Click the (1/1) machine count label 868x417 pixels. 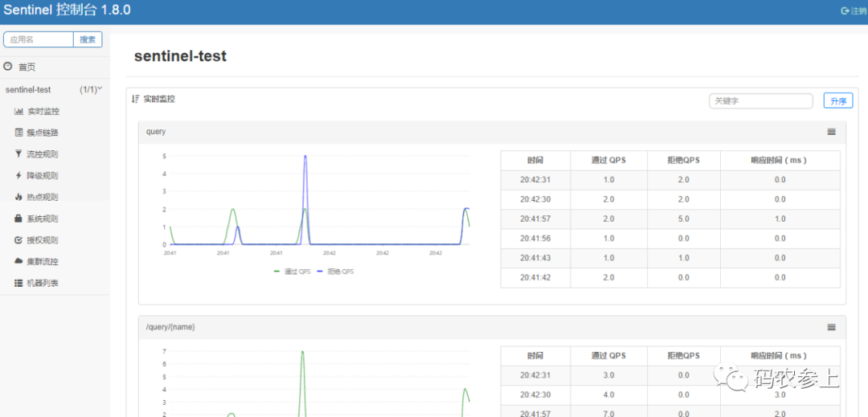coord(88,89)
